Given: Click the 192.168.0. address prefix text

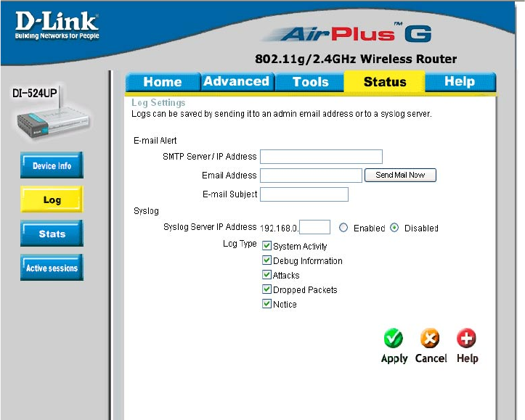Looking at the screenshot, I should 279,228.
